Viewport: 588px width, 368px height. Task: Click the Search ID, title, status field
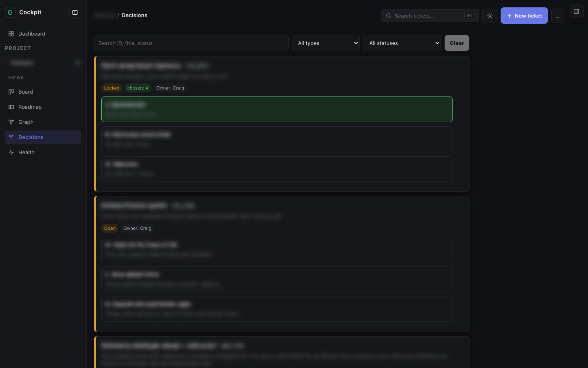tap(191, 43)
